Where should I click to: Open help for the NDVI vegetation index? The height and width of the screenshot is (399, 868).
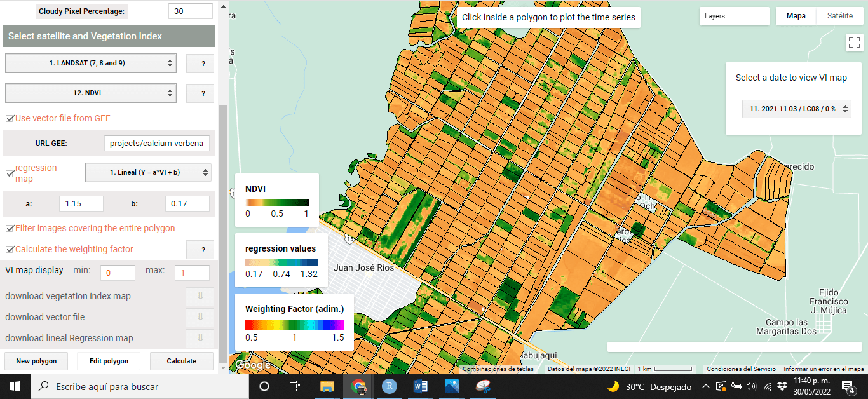(200, 93)
